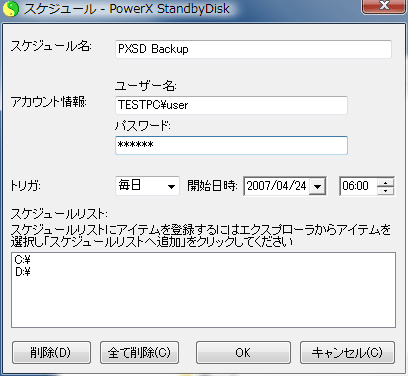The height and width of the screenshot is (376, 408).
Task: Click the 全て削除(C) button
Action: pyautogui.click(x=139, y=352)
